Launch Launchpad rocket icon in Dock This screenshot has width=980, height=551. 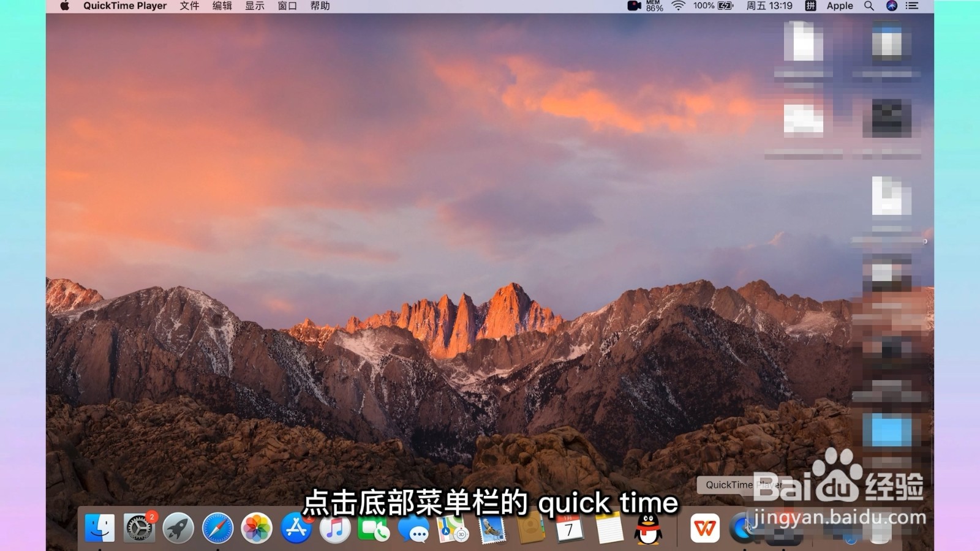(x=178, y=528)
